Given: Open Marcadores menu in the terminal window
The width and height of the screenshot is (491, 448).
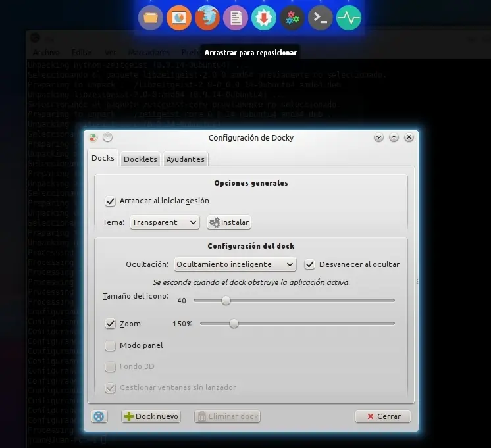Looking at the screenshot, I should click(149, 52).
